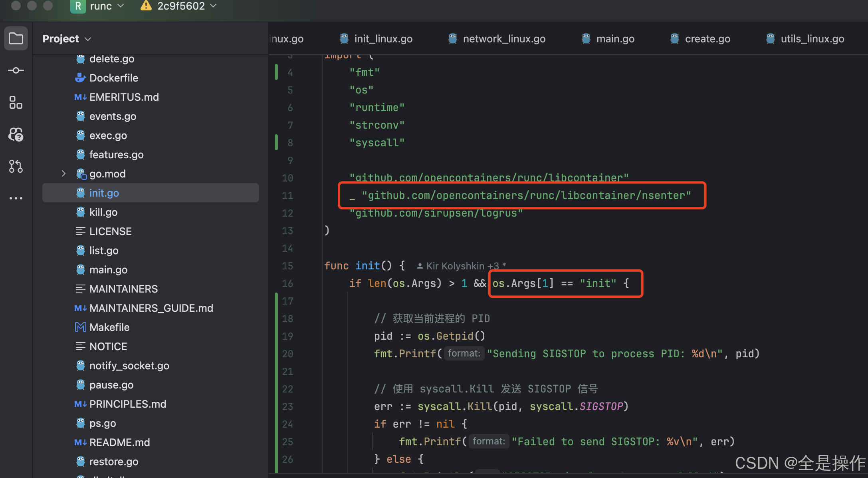Open the Structure tool window icon

click(16, 102)
